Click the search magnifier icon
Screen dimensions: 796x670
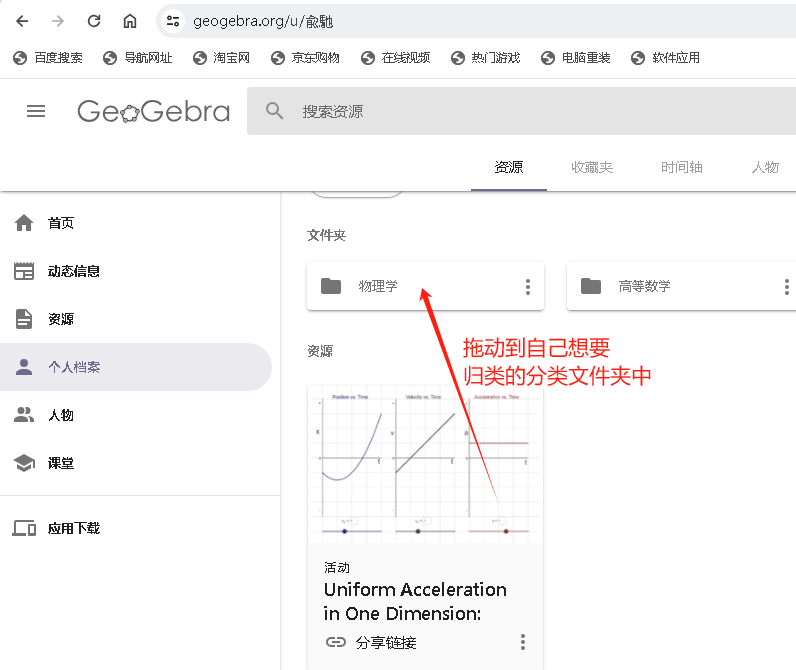pyautogui.click(x=275, y=111)
